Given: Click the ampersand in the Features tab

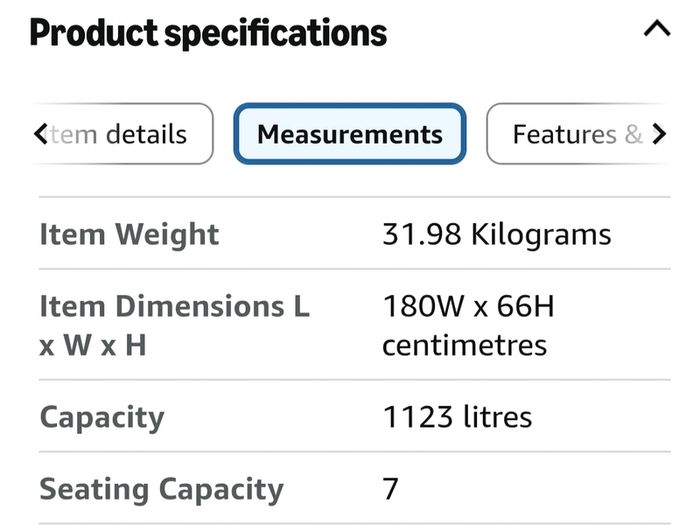Looking at the screenshot, I should tap(633, 134).
